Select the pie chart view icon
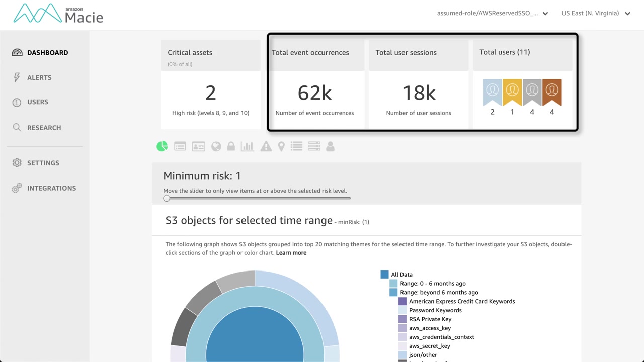This screenshot has height=362, width=644. [x=162, y=146]
